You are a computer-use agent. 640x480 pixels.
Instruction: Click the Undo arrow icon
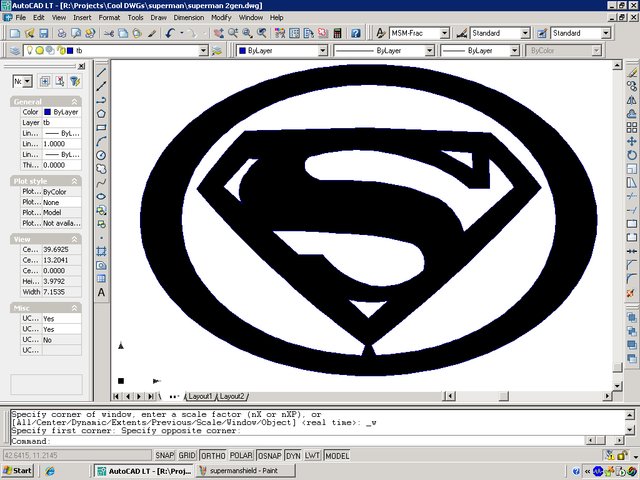coord(170,33)
